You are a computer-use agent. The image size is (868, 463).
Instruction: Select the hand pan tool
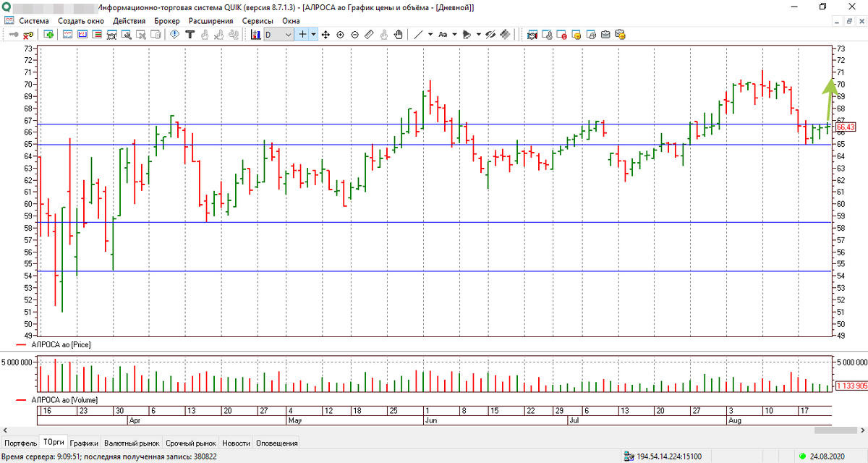pyautogui.click(x=398, y=34)
